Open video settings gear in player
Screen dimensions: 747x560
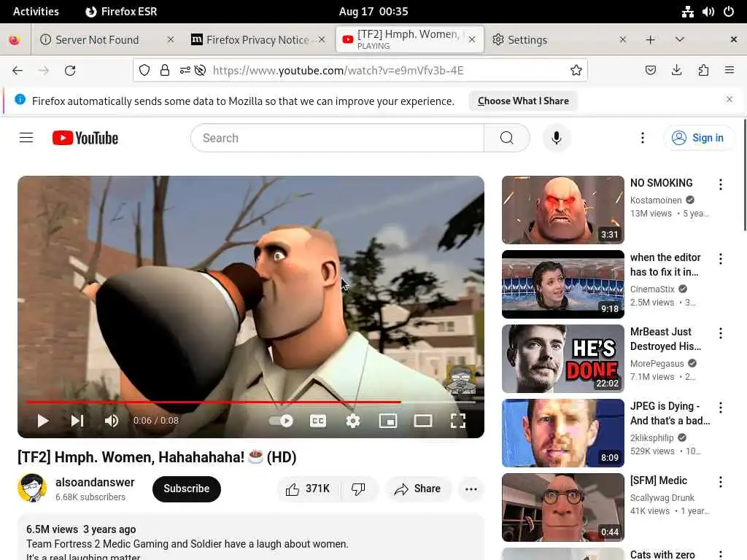(353, 421)
